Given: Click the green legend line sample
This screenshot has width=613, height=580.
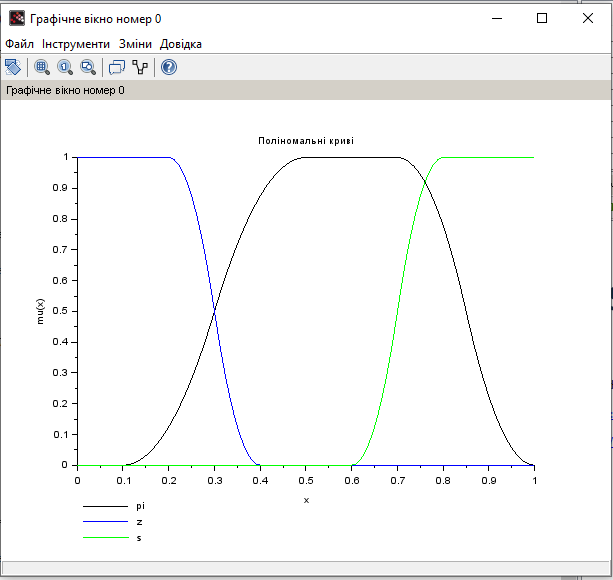Looking at the screenshot, I should [106, 538].
